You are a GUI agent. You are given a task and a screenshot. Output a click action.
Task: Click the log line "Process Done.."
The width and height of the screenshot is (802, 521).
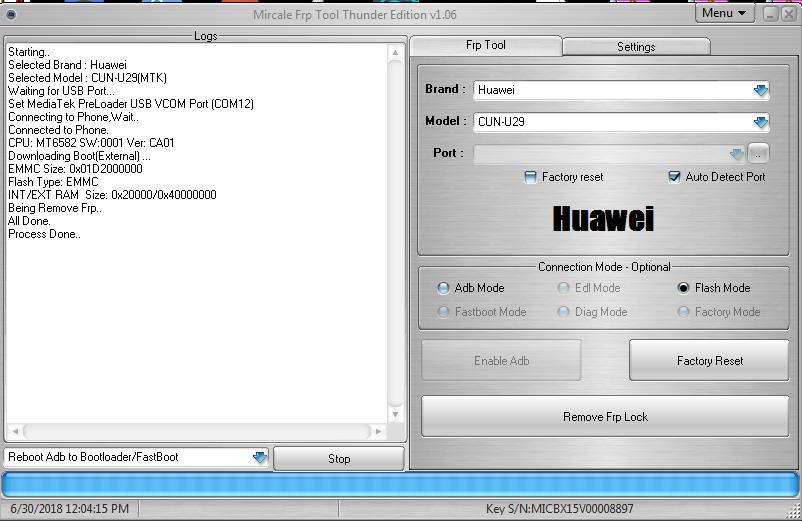click(44, 235)
